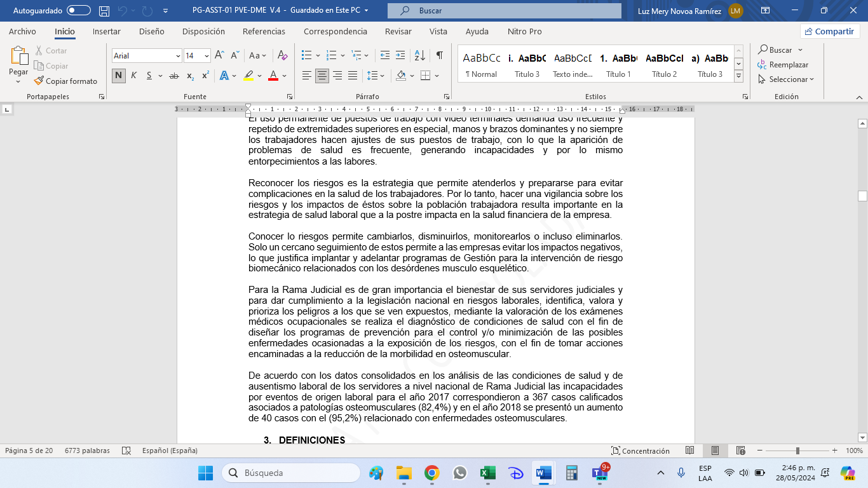Click the Compartir button
868x488 pixels.
click(830, 31)
